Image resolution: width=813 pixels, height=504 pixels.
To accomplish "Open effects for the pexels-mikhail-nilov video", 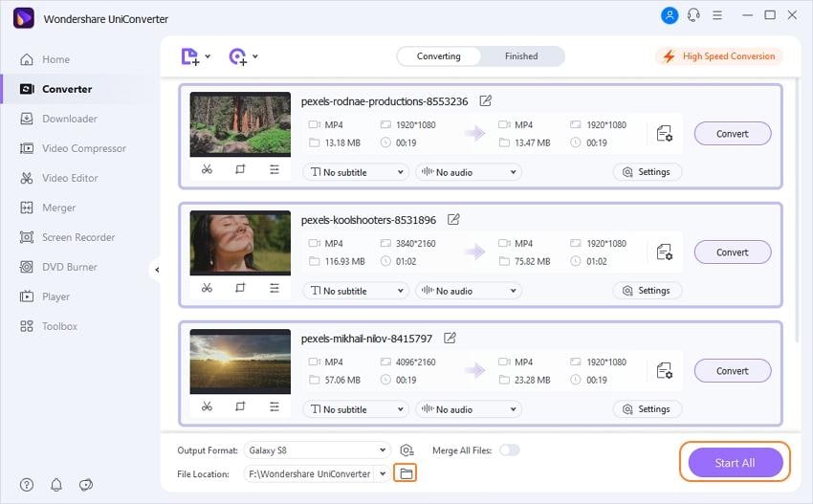I will coord(275,406).
